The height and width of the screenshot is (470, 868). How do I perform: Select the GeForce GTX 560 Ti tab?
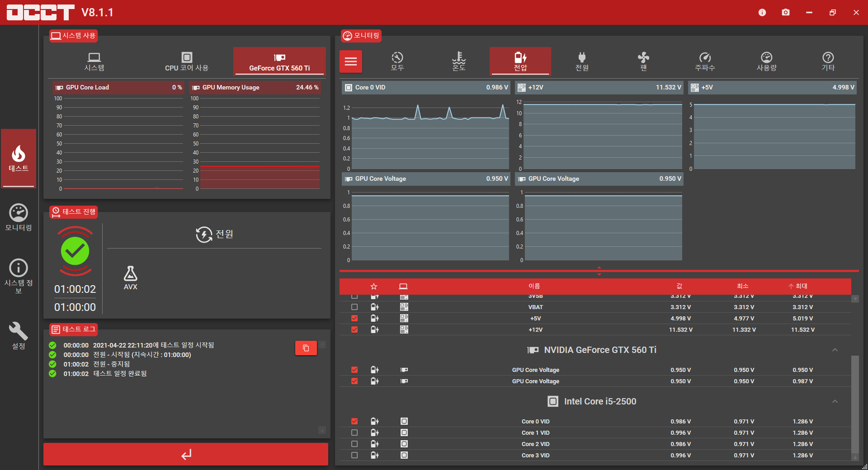pos(279,61)
